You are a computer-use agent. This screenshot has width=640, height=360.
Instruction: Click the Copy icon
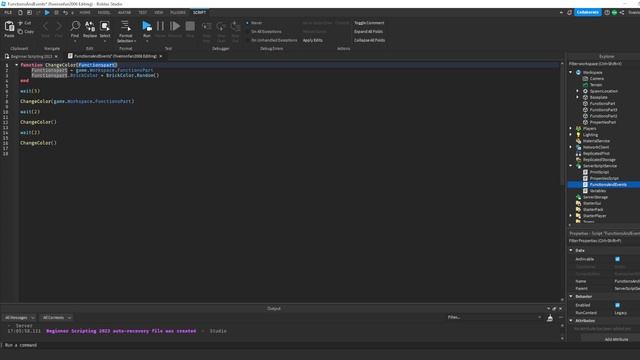coord(20,31)
